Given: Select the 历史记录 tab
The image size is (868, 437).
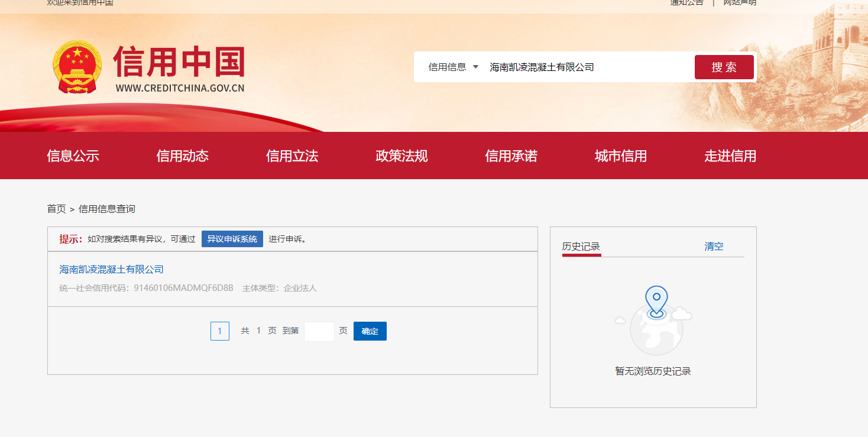Looking at the screenshot, I should 581,247.
